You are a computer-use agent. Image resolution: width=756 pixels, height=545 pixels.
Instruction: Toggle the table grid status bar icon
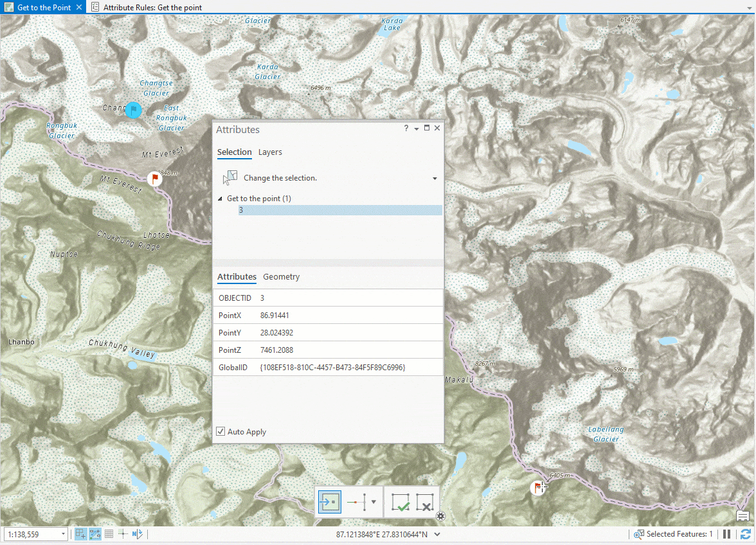coord(109,534)
